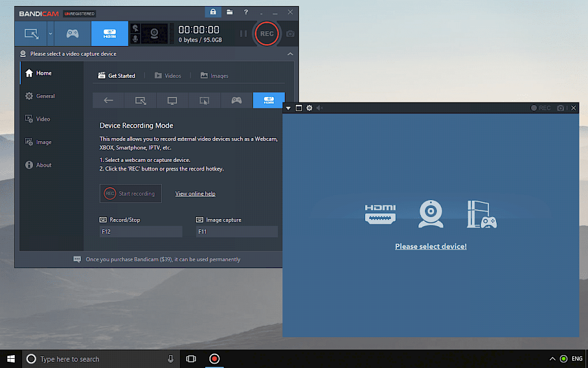This screenshot has width=588, height=368.
Task: Click UNREGISTERED badge in title bar
Action: click(x=80, y=14)
